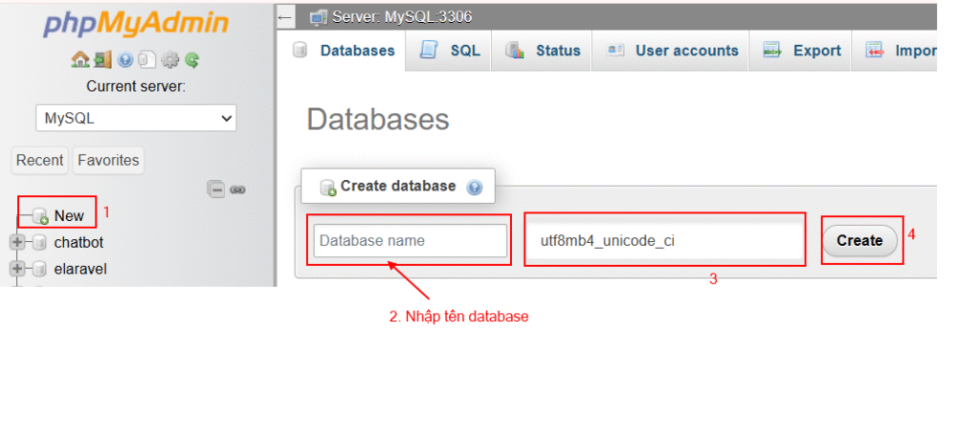Open the Export tab
The height and width of the screenshot is (422, 980).
800,51
